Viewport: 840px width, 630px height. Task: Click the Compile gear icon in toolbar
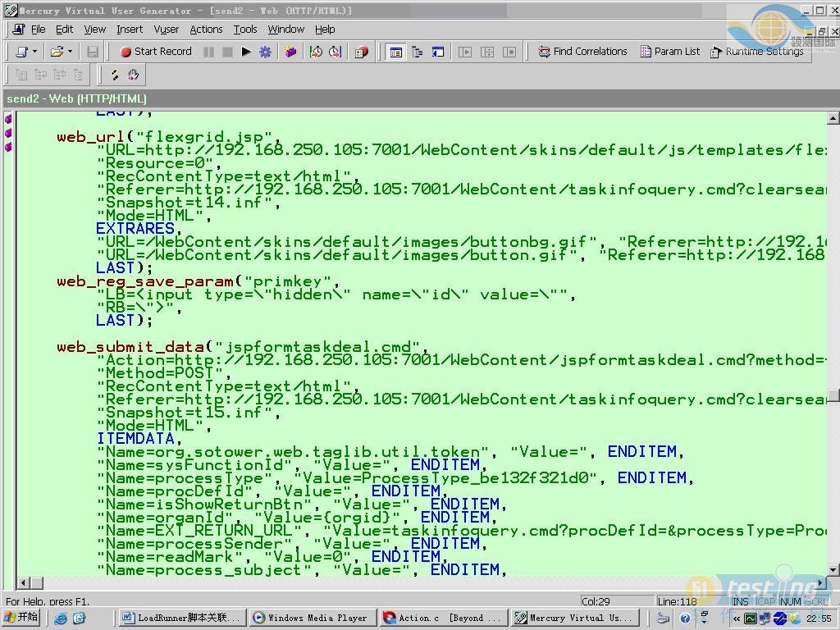(265, 52)
